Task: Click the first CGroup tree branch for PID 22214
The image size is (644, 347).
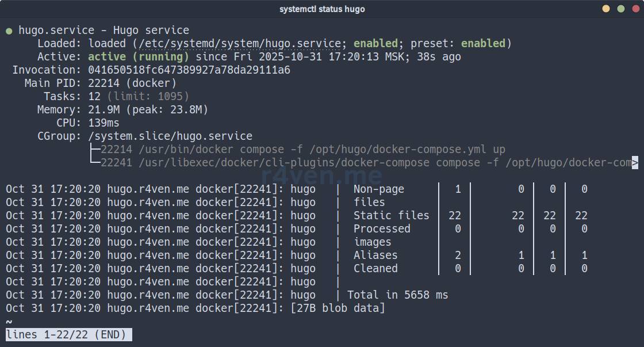Action: coord(94,150)
